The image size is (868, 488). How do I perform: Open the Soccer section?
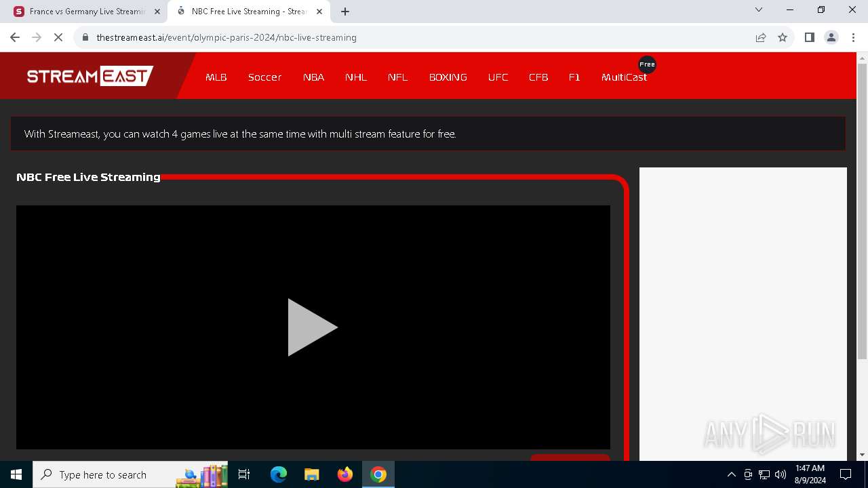point(264,77)
